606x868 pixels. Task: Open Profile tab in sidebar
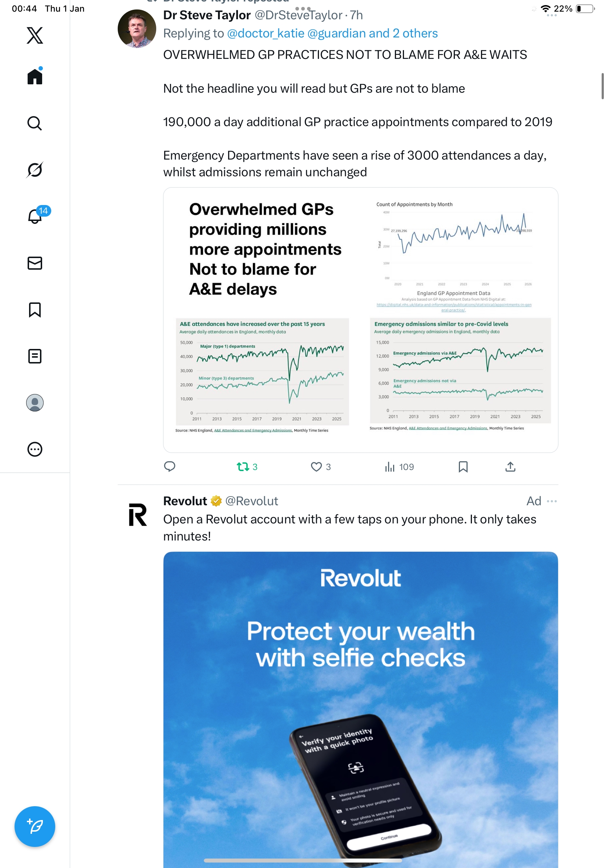(x=35, y=403)
